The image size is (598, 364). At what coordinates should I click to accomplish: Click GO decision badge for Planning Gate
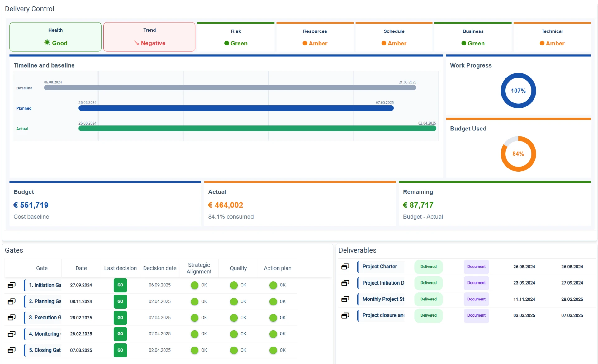click(120, 301)
